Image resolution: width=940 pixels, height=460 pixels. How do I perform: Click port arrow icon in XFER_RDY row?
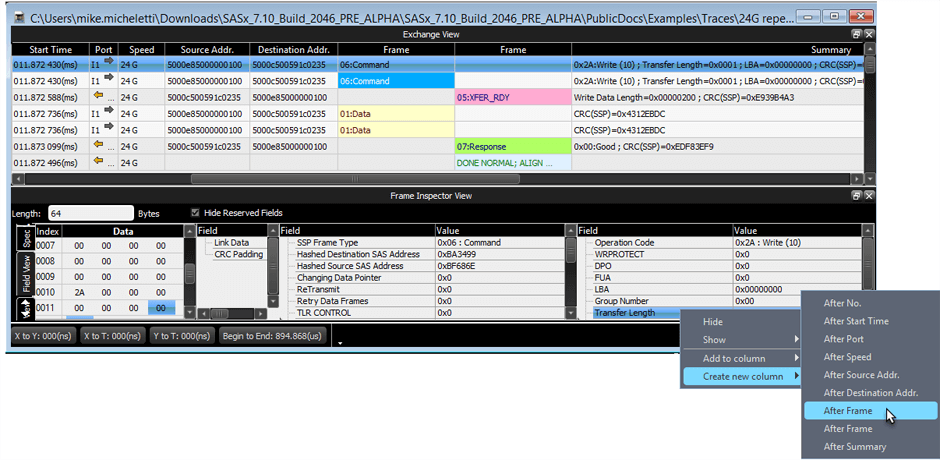98,97
